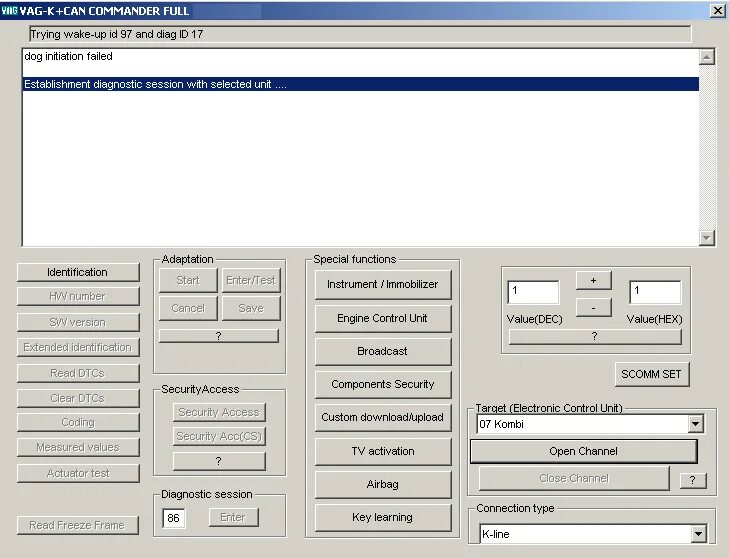This screenshot has width=729, height=558.
Task: Click the Identification button
Action: pos(78,272)
